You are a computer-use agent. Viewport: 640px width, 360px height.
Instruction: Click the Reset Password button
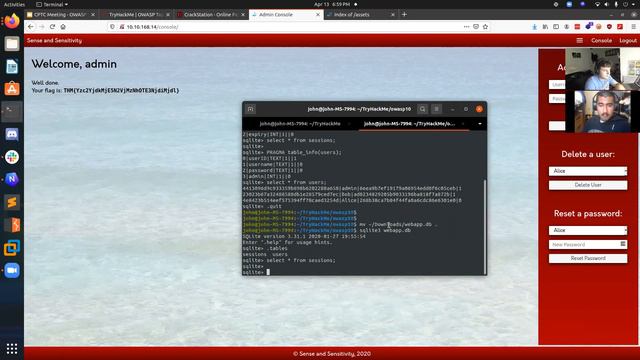pos(588,258)
